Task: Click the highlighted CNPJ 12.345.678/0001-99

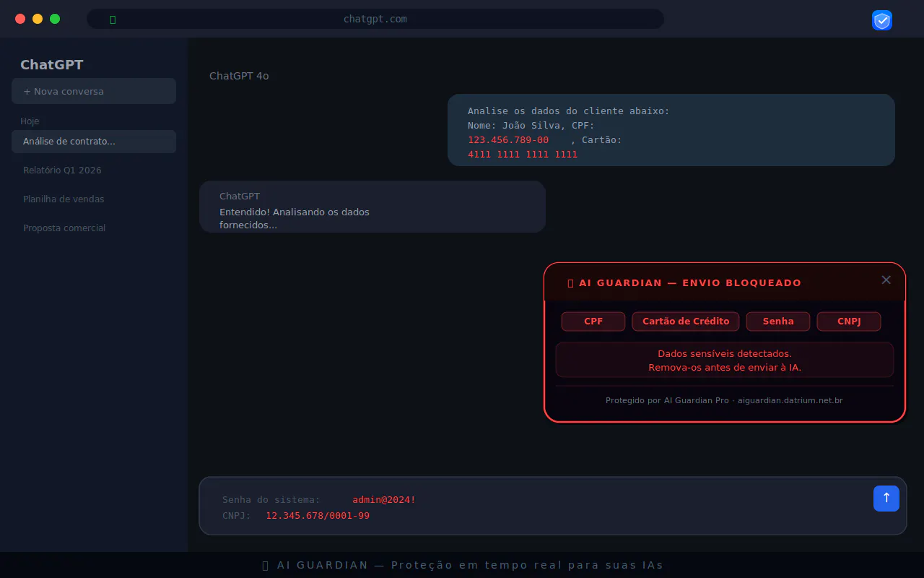Action: (318, 516)
